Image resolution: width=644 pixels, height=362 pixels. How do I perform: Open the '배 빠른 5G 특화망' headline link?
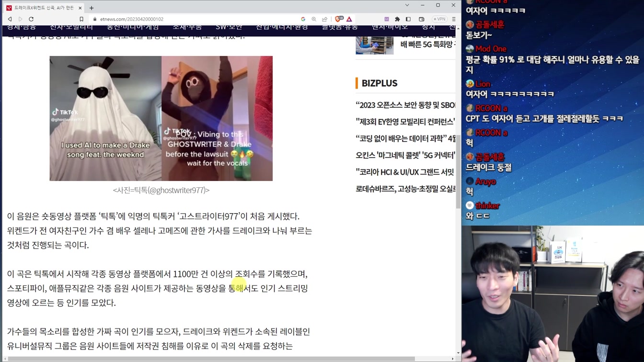pos(427,44)
